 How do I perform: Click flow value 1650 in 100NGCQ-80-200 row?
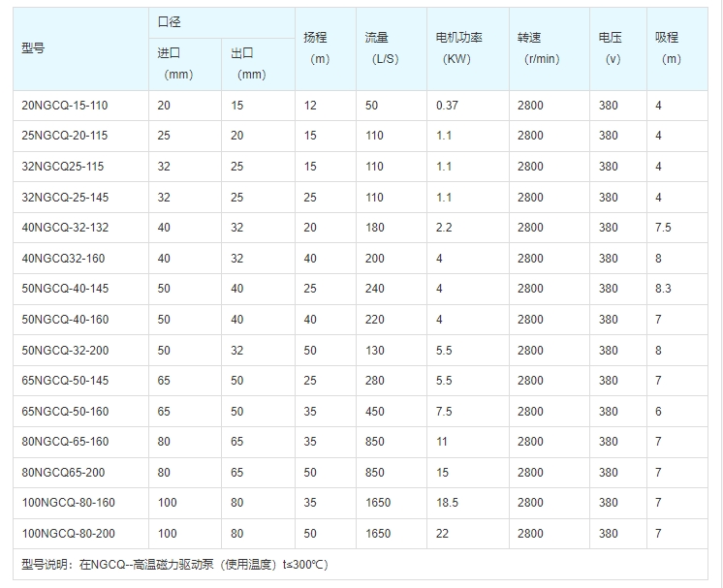(378, 533)
